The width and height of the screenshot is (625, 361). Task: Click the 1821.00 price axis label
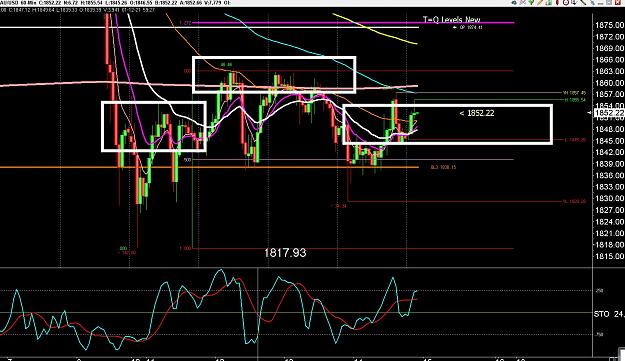click(609, 233)
